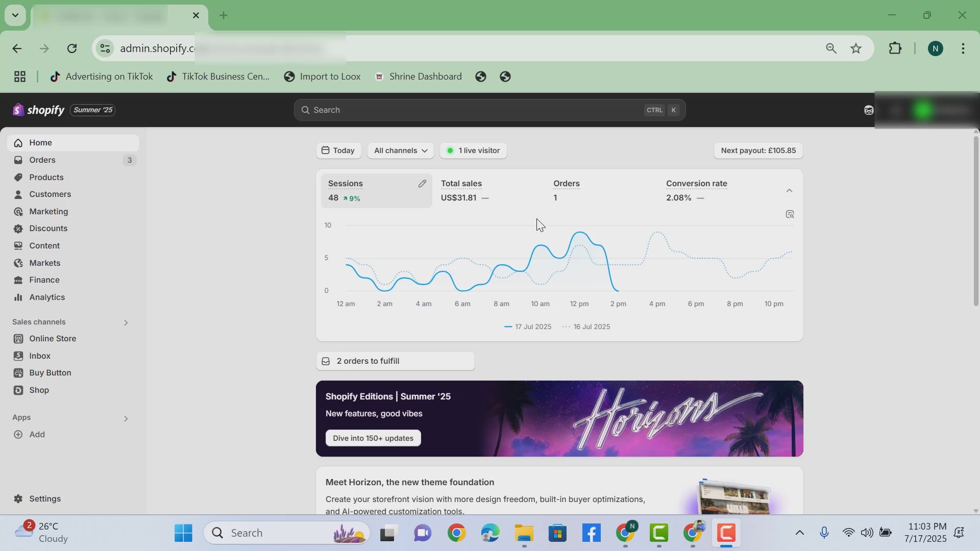The height and width of the screenshot is (551, 980).
Task: Click the page vertical scrollbar
Action: [x=976, y=219]
